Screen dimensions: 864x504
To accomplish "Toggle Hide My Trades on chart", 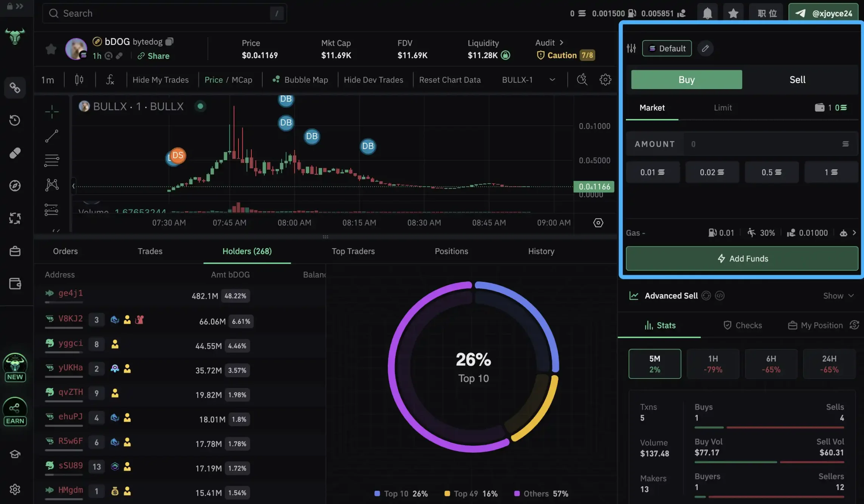I will [x=161, y=79].
